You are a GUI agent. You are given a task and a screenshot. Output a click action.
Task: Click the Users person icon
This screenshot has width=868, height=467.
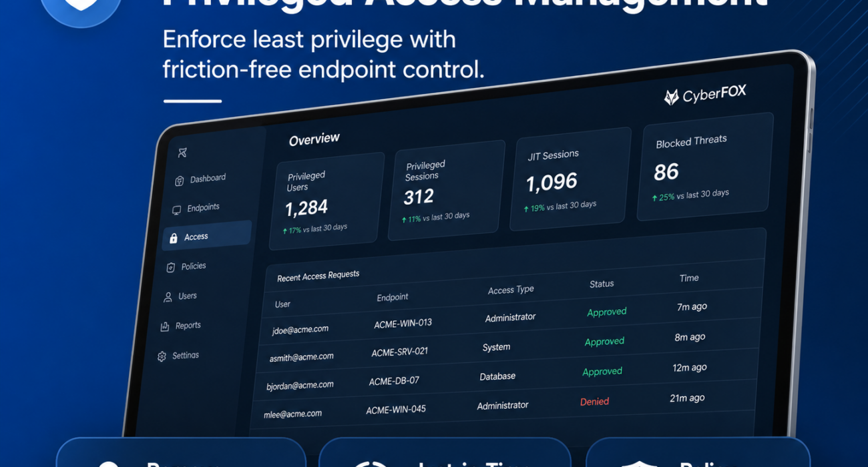click(x=168, y=298)
